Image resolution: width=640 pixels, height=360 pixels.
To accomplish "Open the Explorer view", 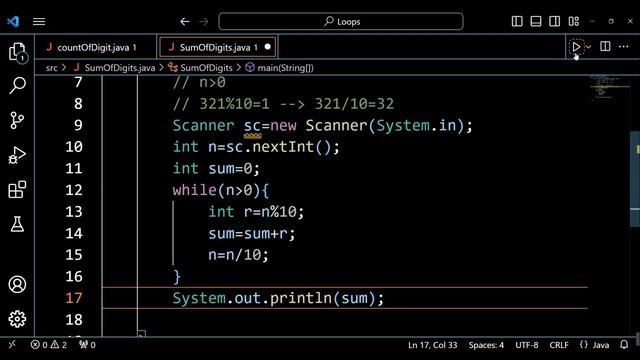I will [x=17, y=52].
